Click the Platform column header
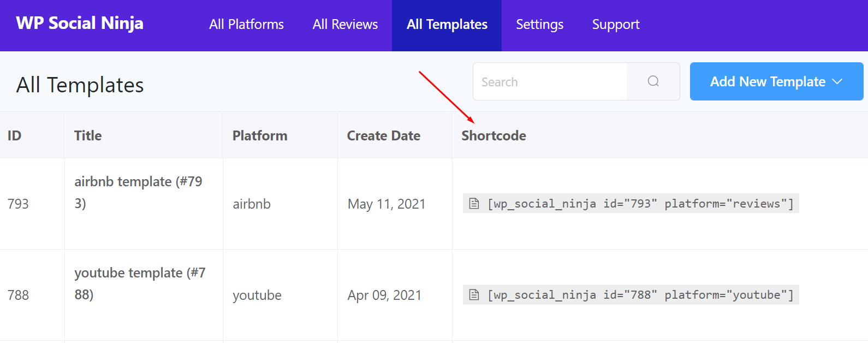This screenshot has height=343, width=868. [260, 135]
